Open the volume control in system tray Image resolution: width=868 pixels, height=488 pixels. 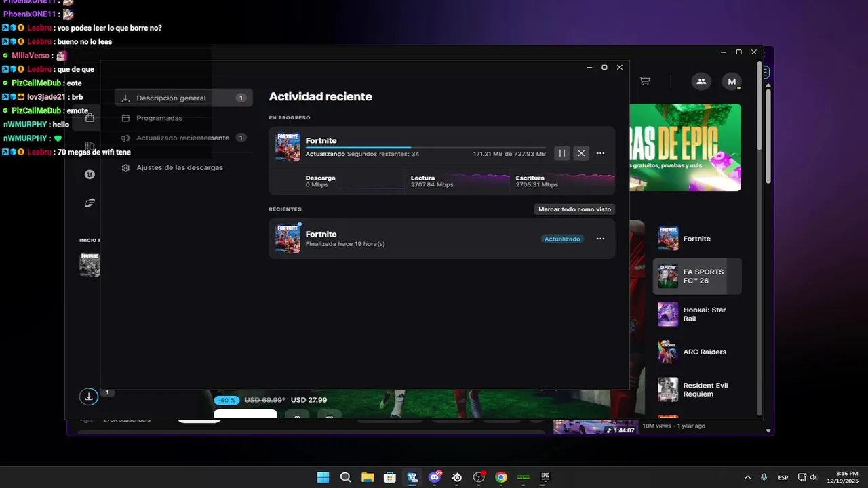pyautogui.click(x=813, y=477)
